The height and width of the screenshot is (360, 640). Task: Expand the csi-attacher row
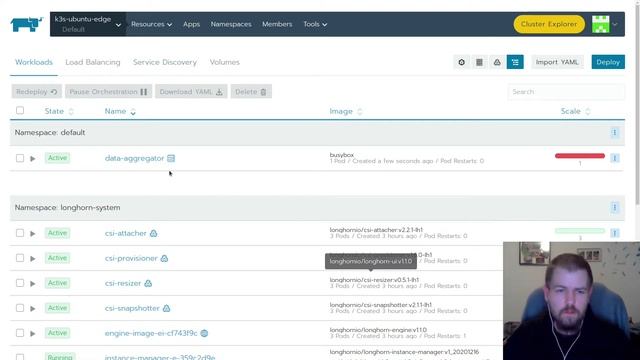coord(33,233)
